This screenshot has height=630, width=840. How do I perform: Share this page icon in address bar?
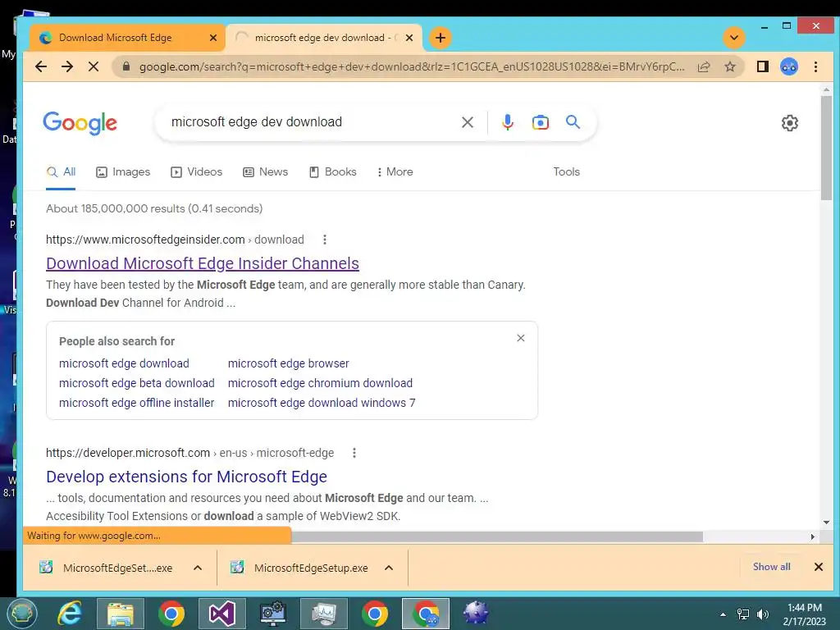click(704, 66)
